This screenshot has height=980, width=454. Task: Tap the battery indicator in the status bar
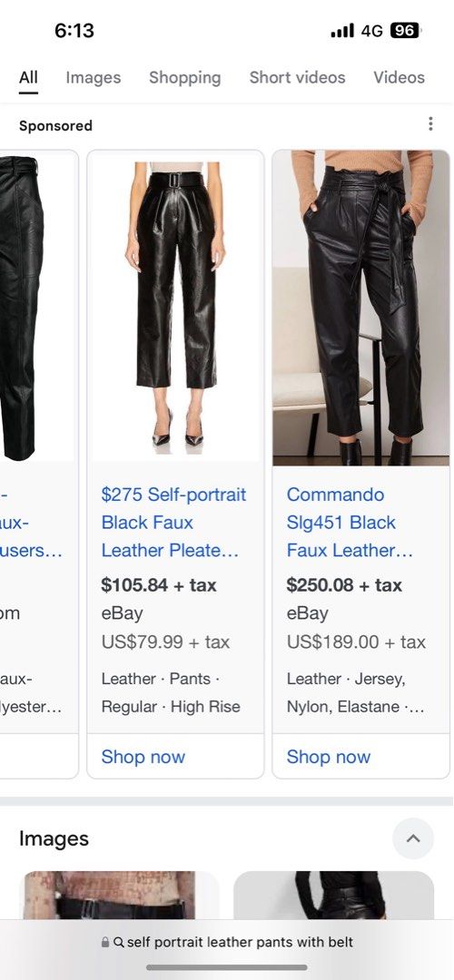tap(405, 30)
